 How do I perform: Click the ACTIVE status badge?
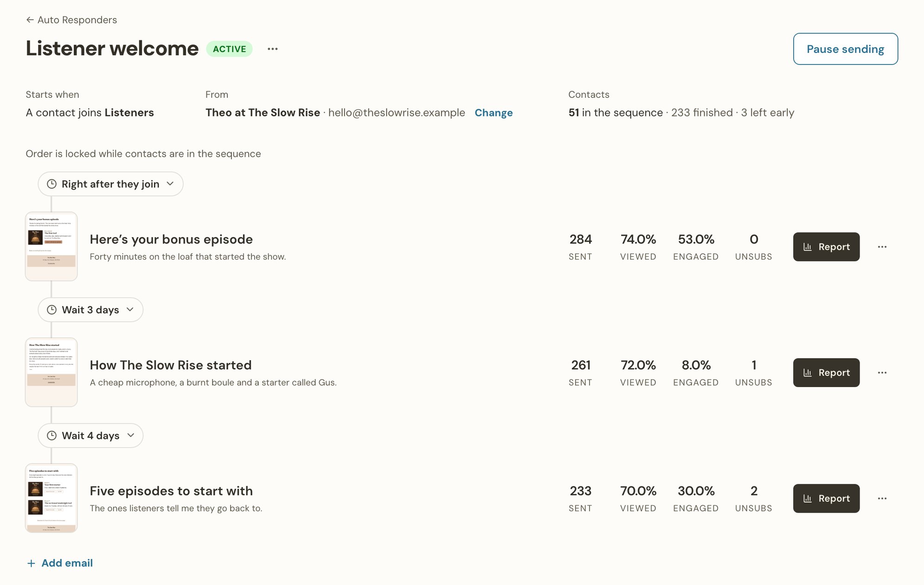tap(229, 49)
